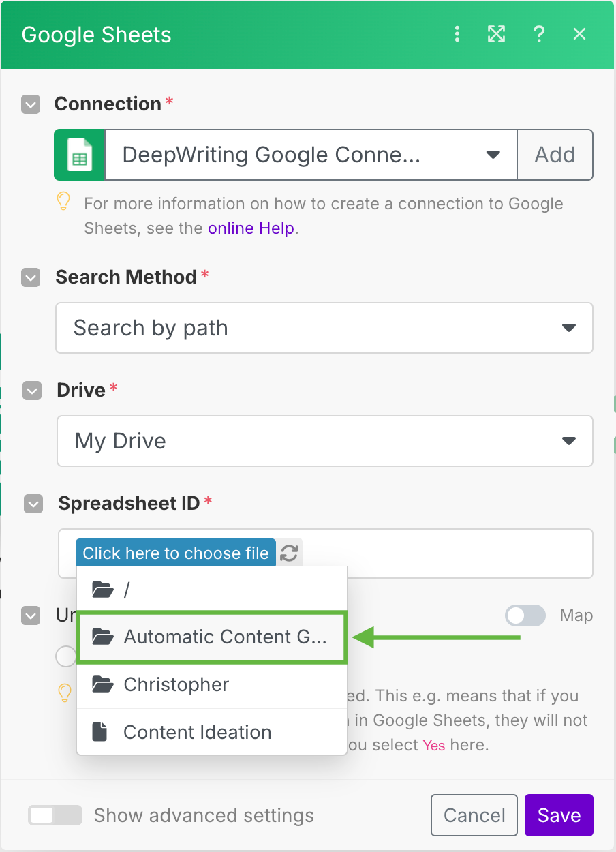The height and width of the screenshot is (852, 616).
Task: Click the root folder icon in file list
Action: coord(102,590)
